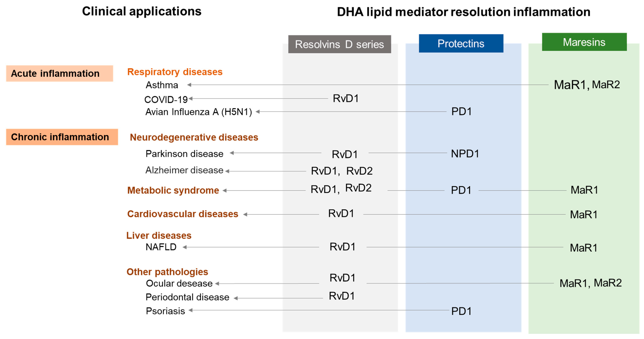Select the Acute inflammation label box

(x=59, y=74)
